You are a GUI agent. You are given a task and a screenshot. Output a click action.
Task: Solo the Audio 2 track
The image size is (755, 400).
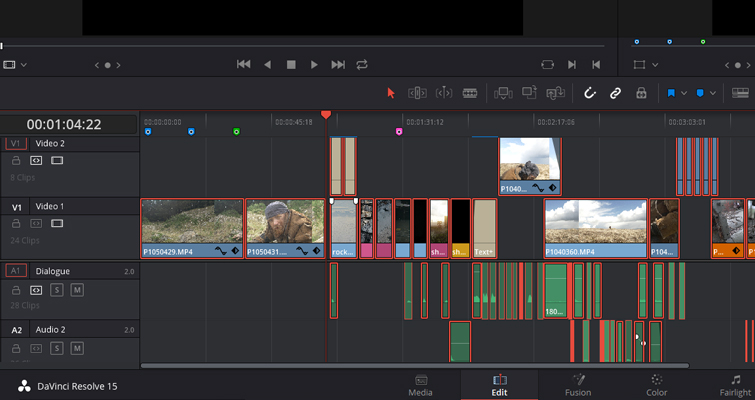(57, 348)
